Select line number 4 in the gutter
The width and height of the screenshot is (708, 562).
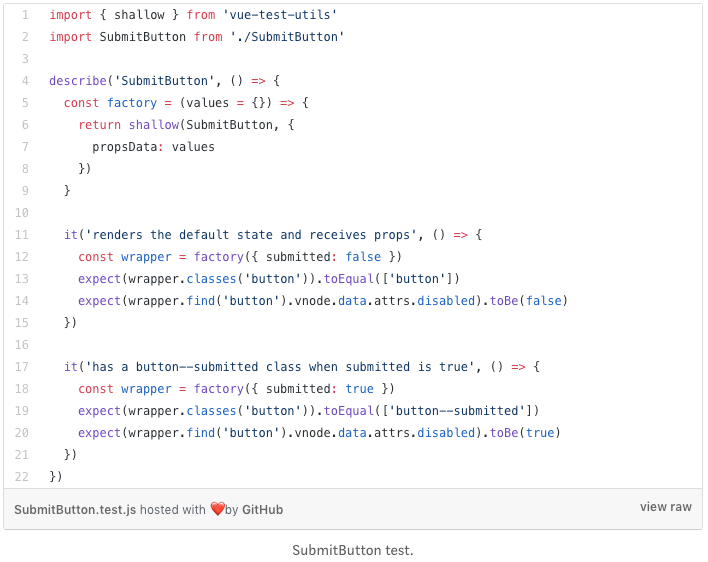25,81
